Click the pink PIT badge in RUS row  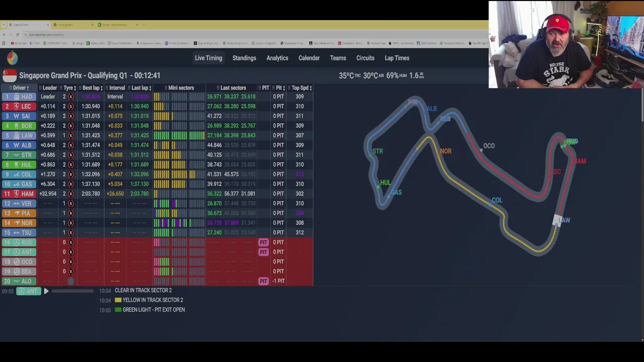[x=264, y=242]
